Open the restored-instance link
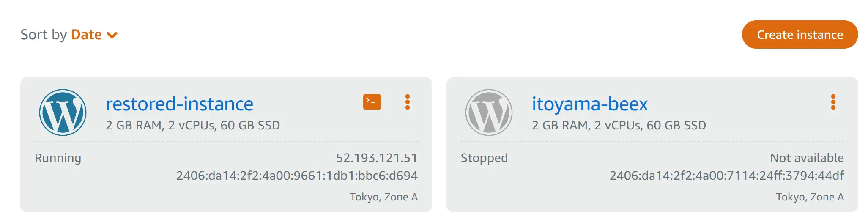This screenshot has width=868, height=214. coord(179,104)
